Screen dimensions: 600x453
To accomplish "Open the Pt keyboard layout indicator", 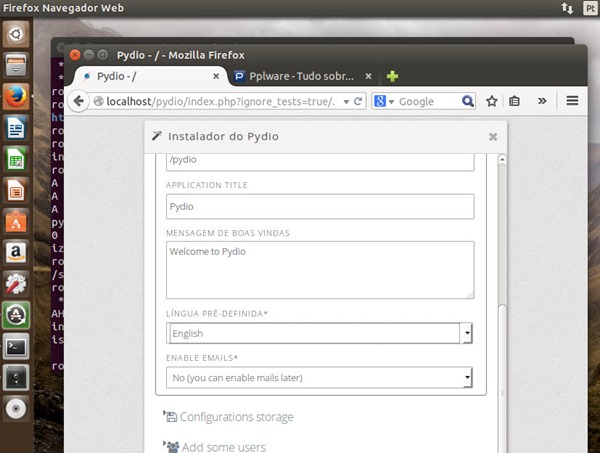I will tap(590, 8).
